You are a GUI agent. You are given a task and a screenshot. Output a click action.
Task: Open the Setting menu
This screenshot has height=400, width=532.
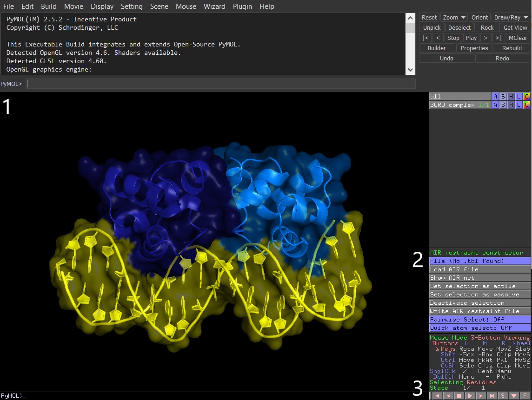[x=132, y=7]
